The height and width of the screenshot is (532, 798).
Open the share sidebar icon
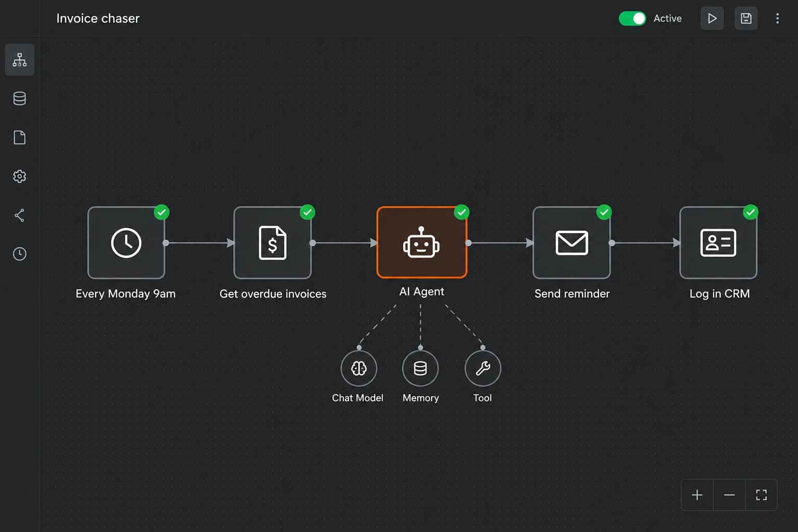[20, 215]
